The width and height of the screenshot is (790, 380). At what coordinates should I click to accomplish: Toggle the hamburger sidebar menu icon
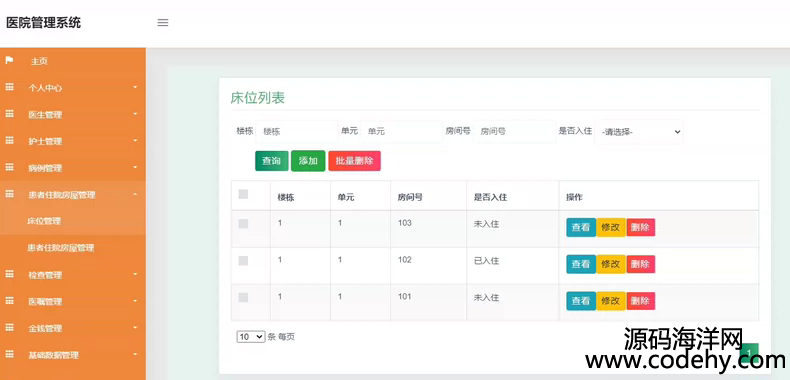coord(163,23)
